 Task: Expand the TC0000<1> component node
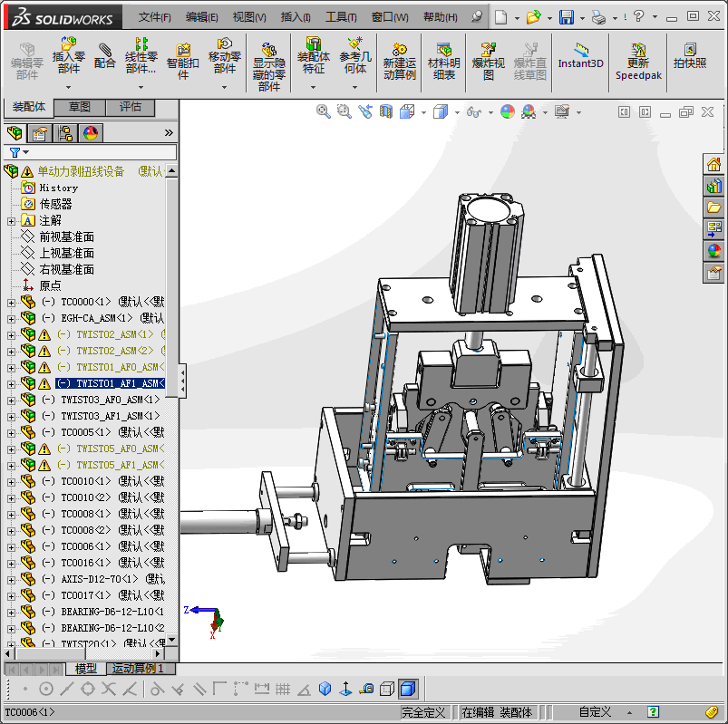(11, 303)
